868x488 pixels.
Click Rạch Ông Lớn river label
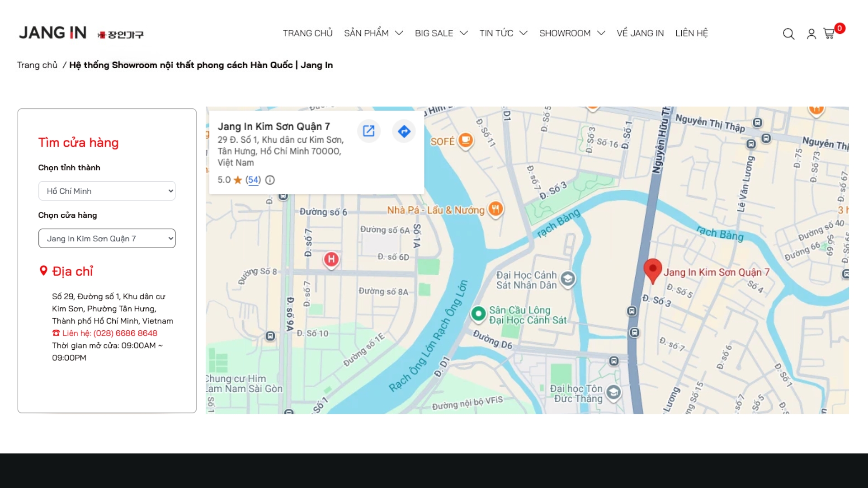point(429,337)
